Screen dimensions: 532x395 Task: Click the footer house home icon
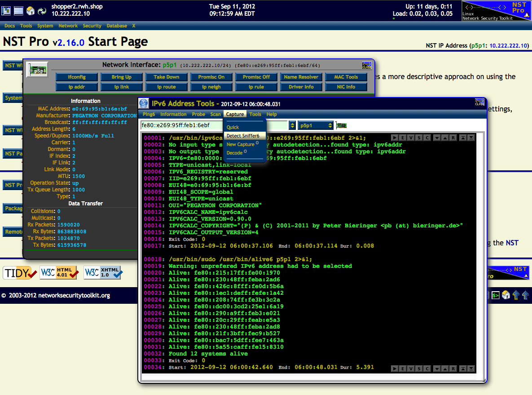506,295
